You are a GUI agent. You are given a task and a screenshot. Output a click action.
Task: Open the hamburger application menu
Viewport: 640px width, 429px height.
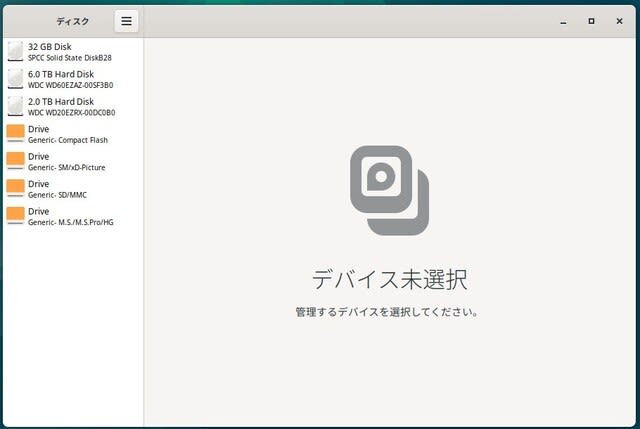click(126, 21)
